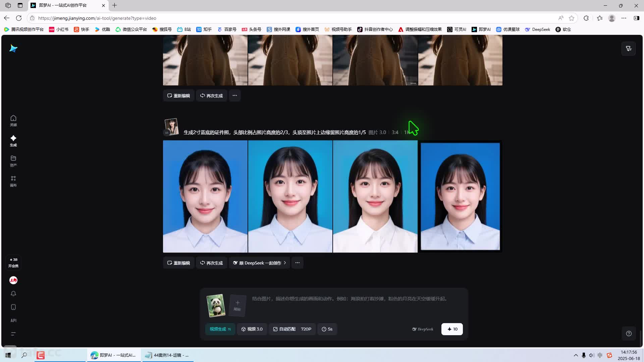Toggle the DeepSeek prompt assistant
This screenshot has height=362, width=644.
coord(423,329)
